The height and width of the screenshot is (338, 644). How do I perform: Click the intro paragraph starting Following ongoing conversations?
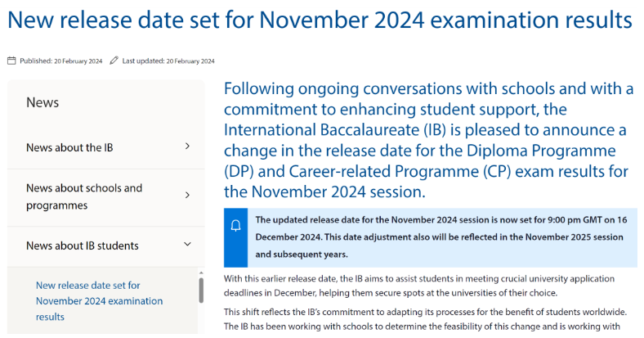[429, 140]
